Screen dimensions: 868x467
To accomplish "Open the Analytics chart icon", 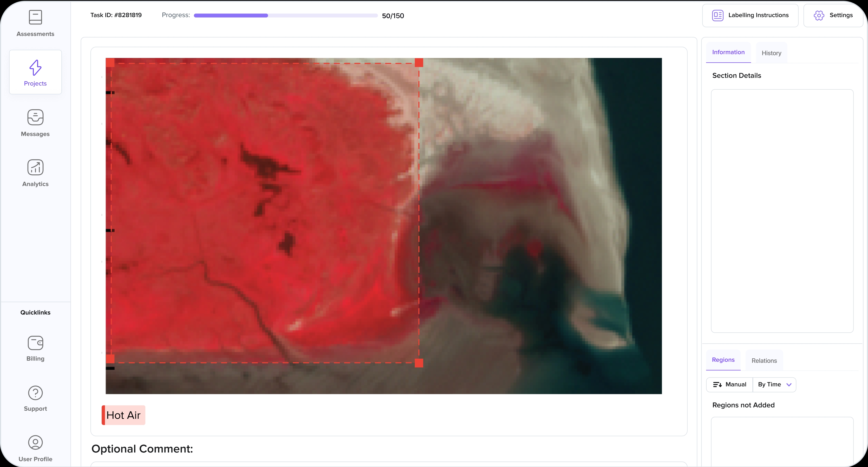I will [x=35, y=167].
